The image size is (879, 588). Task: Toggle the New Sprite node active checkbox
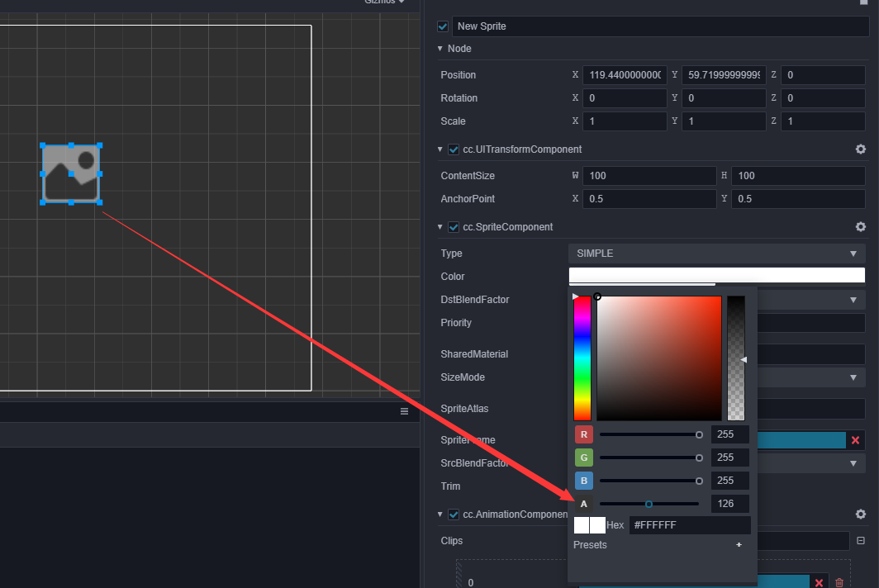(x=443, y=26)
